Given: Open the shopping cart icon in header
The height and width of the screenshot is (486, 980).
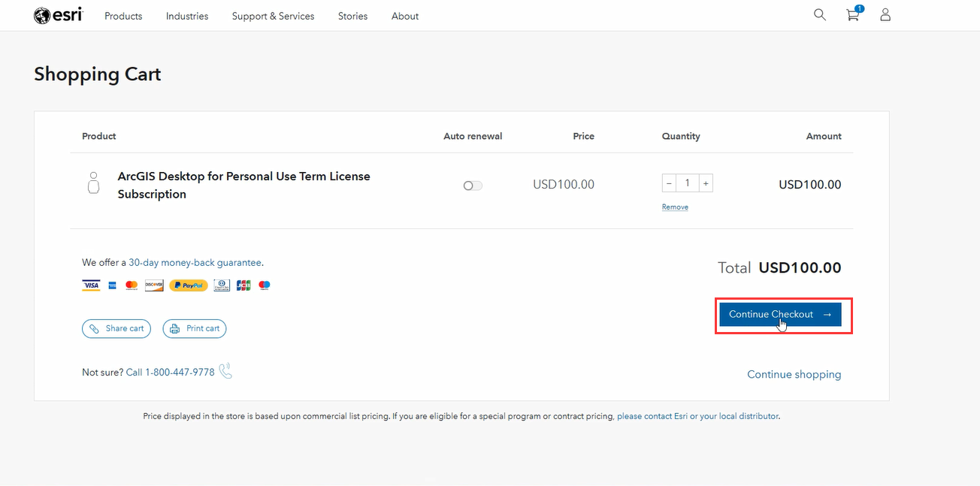Looking at the screenshot, I should click(x=854, y=14).
